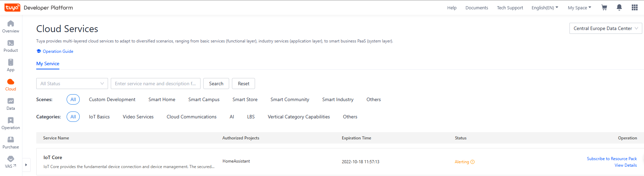Open the VAS sidebar link
This screenshot has width=644, height=176.
coord(11,162)
